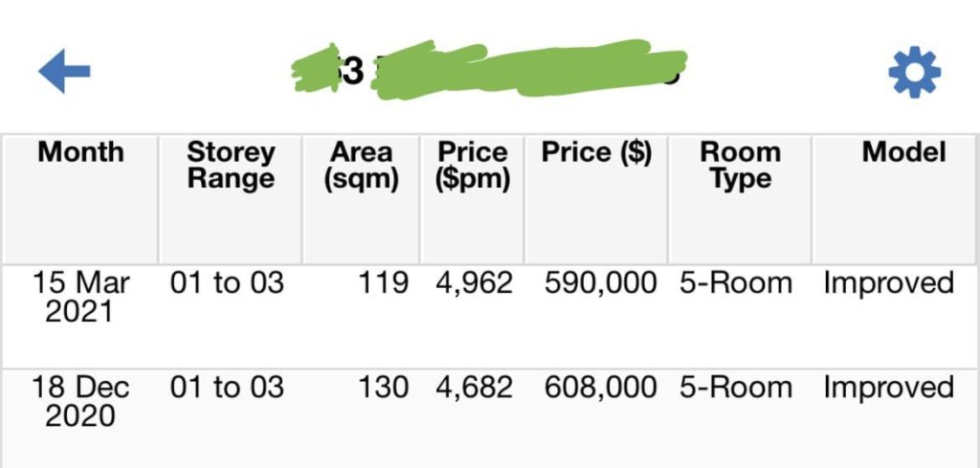Select the 4,962 price per sqm value
980x468 pixels.
(x=475, y=283)
